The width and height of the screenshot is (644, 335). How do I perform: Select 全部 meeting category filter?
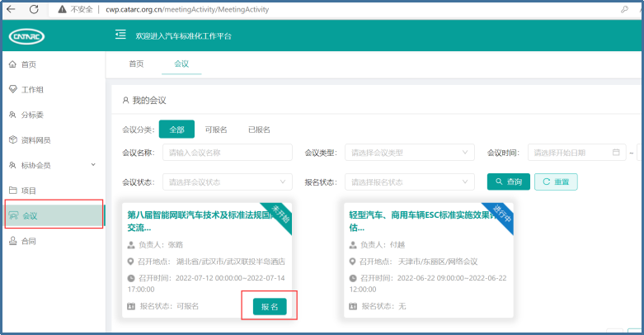[x=176, y=129]
